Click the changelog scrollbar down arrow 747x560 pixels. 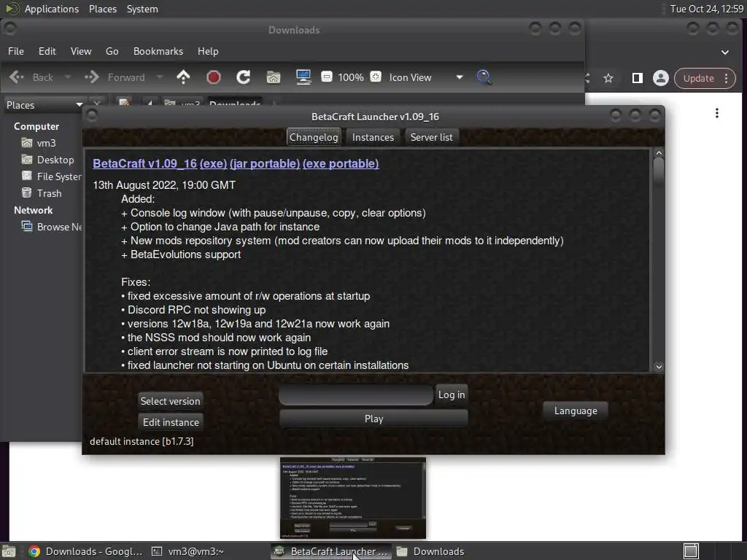click(x=659, y=366)
